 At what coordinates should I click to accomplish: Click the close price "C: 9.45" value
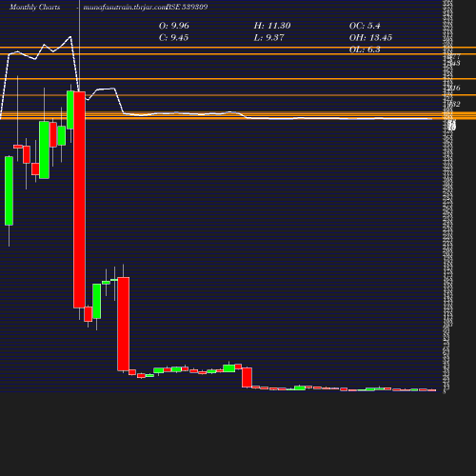pyautogui.click(x=173, y=37)
